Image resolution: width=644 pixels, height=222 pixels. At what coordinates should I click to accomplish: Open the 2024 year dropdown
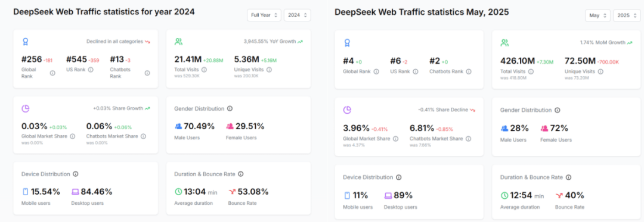tap(297, 15)
